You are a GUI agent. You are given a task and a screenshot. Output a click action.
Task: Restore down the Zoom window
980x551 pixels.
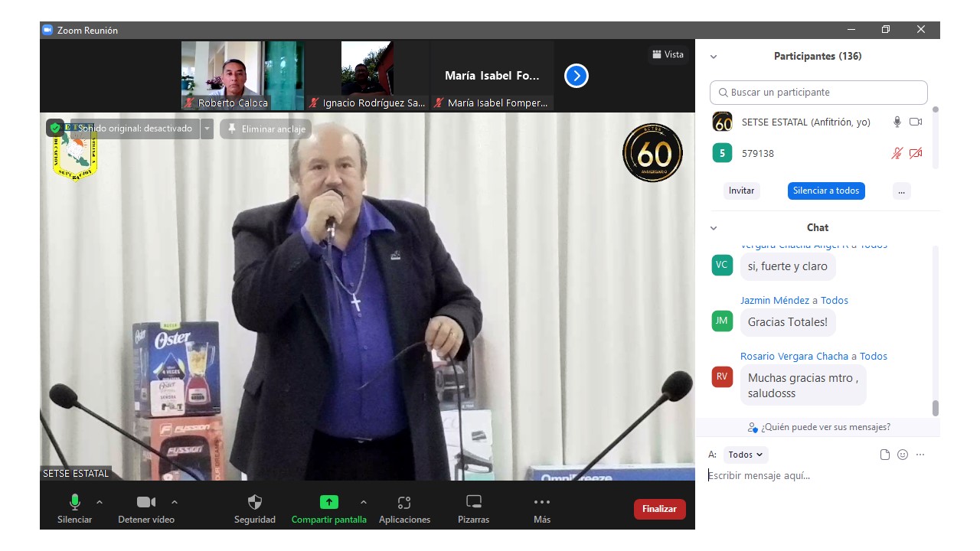[886, 30]
